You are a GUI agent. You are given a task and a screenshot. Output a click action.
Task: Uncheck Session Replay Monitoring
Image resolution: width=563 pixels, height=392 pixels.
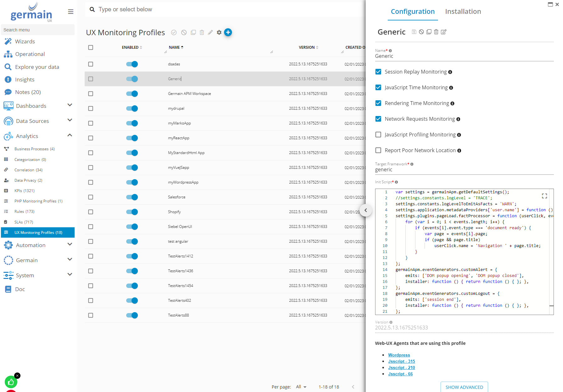pos(378,72)
